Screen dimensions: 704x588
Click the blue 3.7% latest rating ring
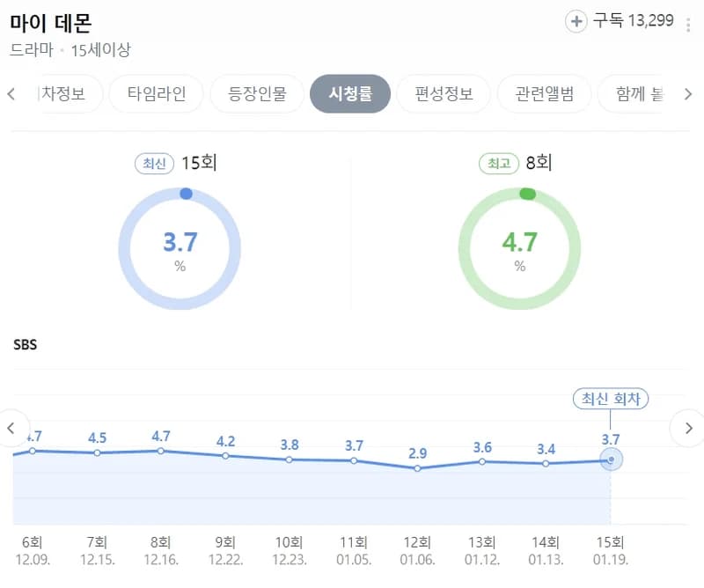tap(180, 248)
